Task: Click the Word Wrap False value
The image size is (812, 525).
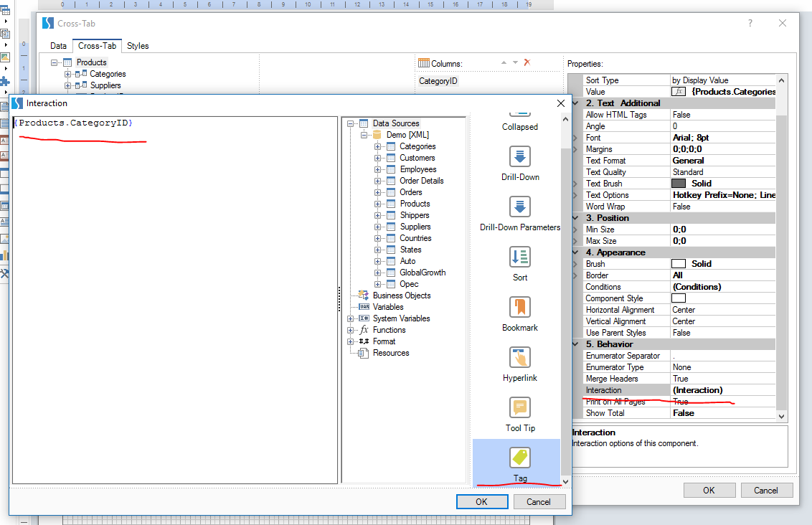Action: click(x=723, y=207)
